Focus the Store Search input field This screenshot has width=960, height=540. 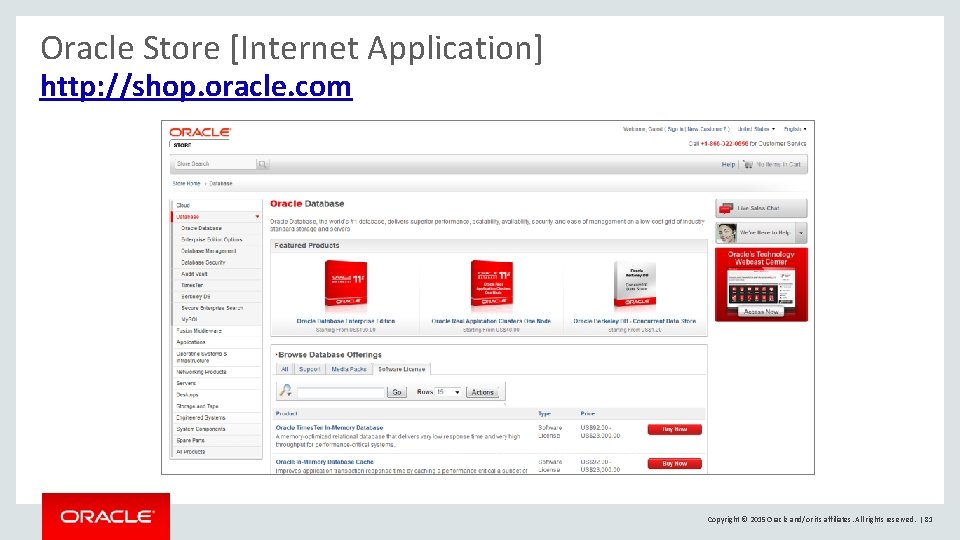pyautogui.click(x=214, y=164)
